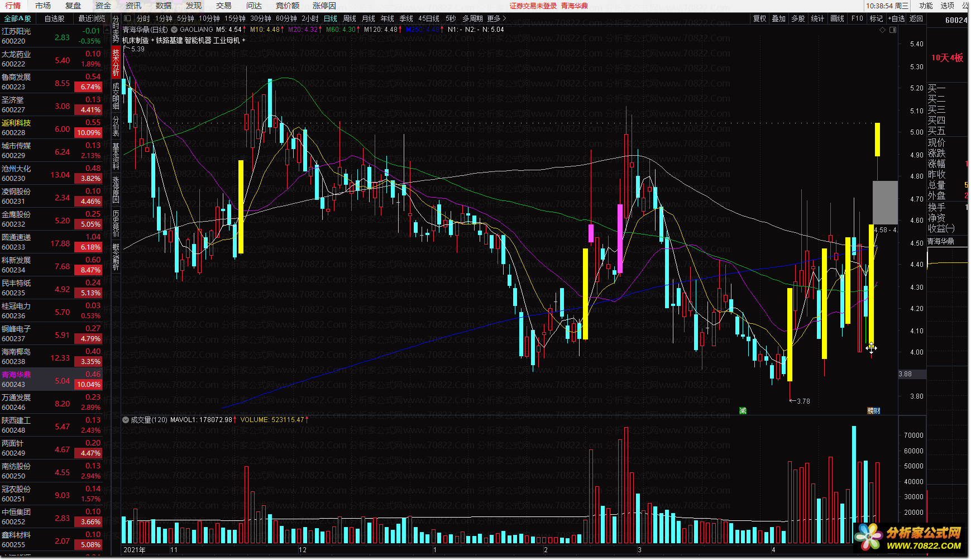Viewport: 971px width, 560px height.
Task: Select the 分价表 vertical tab
Action: click(116, 126)
